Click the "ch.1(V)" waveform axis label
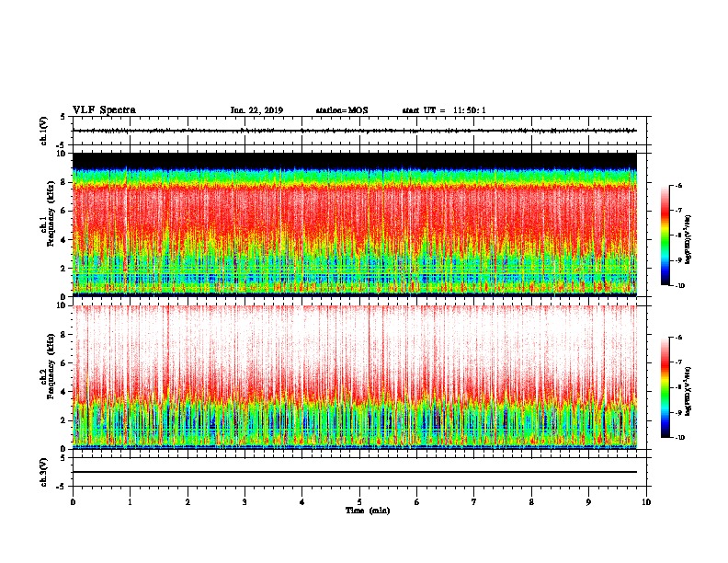Screen dimensions: 728x563 pos(44,131)
